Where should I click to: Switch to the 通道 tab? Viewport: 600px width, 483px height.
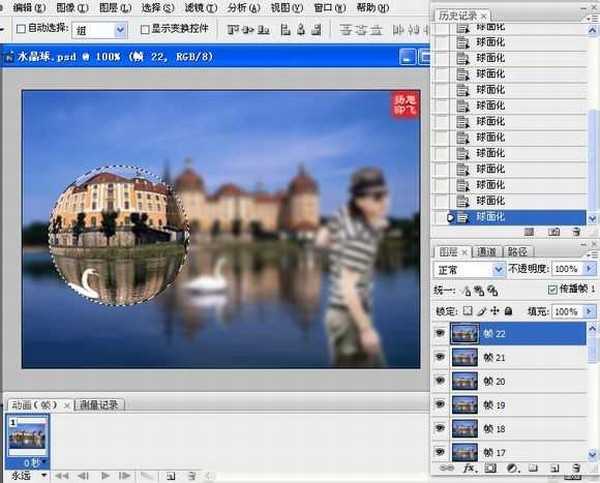coord(487,252)
